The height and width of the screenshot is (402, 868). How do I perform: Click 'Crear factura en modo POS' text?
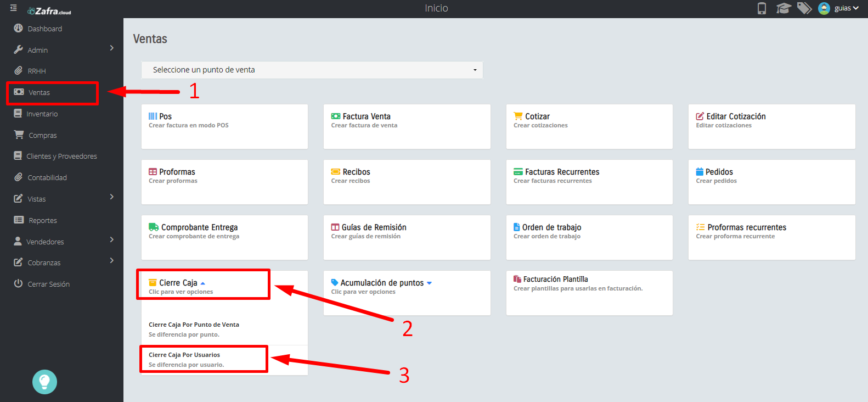(x=188, y=125)
